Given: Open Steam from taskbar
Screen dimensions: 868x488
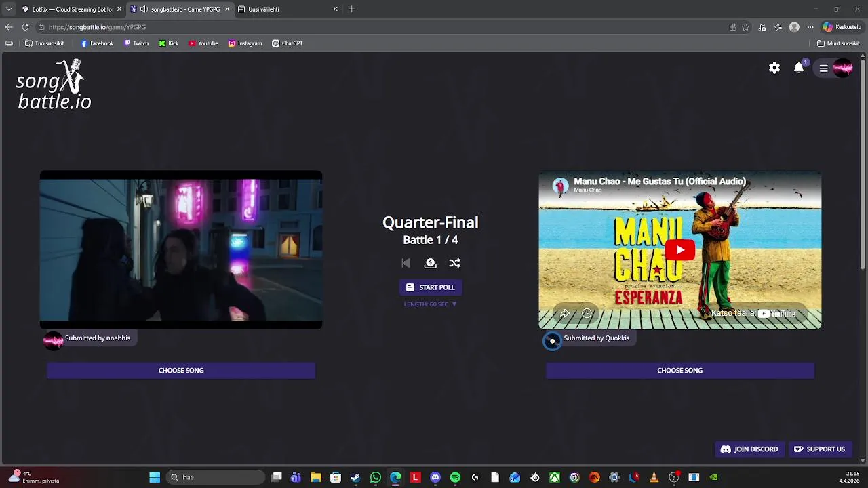Looking at the screenshot, I should tap(355, 477).
